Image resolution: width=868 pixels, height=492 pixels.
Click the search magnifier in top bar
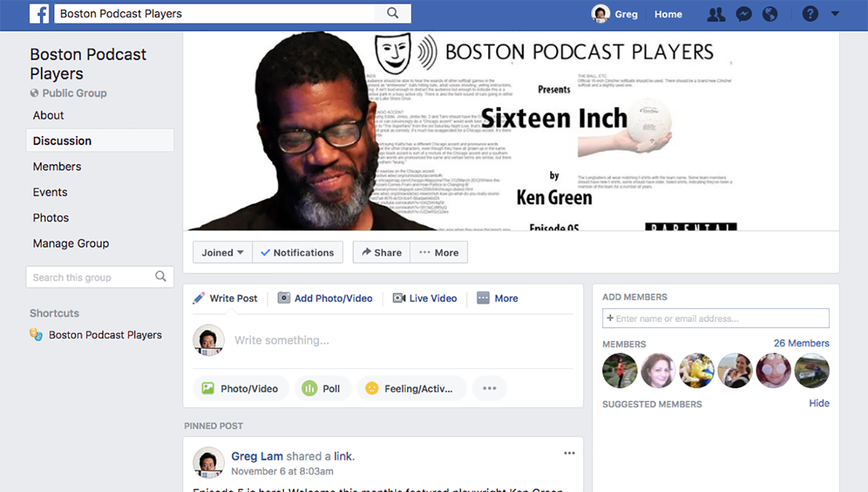[x=393, y=13]
